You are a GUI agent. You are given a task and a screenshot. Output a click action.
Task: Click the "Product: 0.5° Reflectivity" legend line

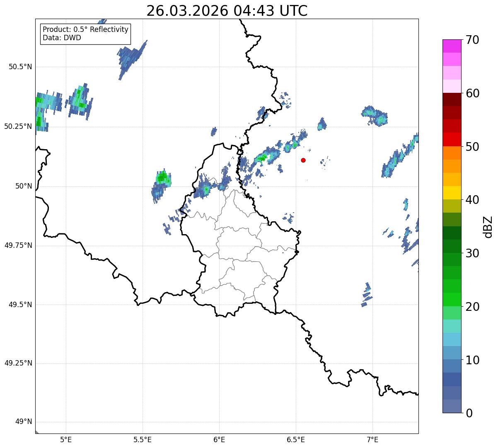(85, 30)
